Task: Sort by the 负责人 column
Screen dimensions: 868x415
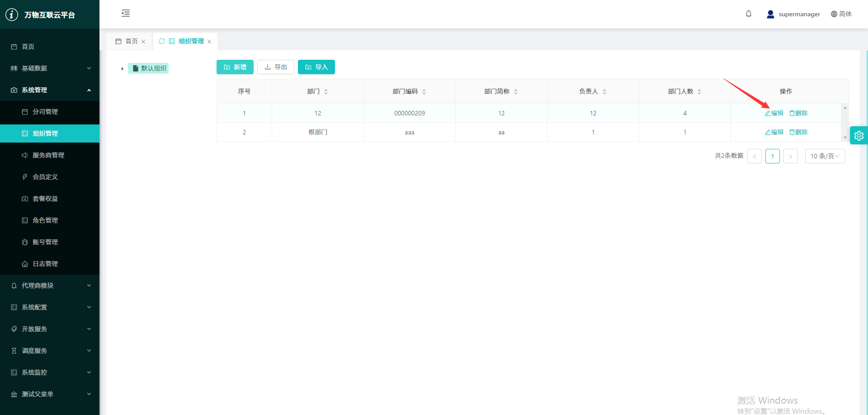Action: pyautogui.click(x=604, y=91)
